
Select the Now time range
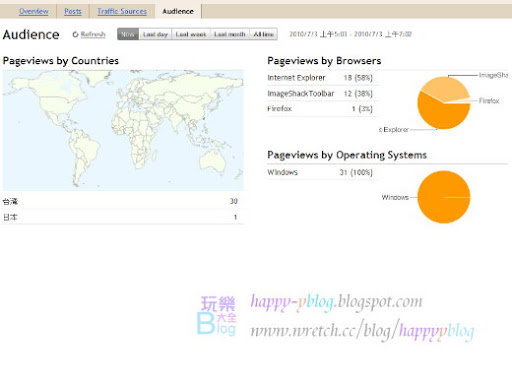[128, 34]
